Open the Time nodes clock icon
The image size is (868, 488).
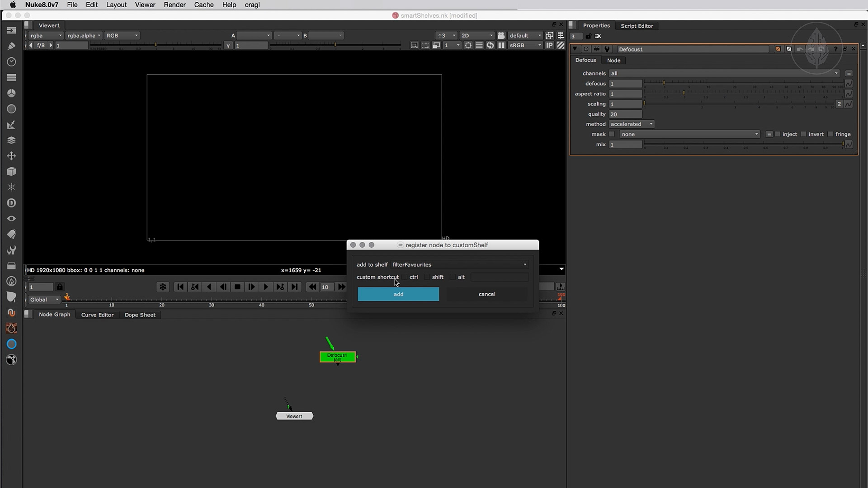click(11, 62)
